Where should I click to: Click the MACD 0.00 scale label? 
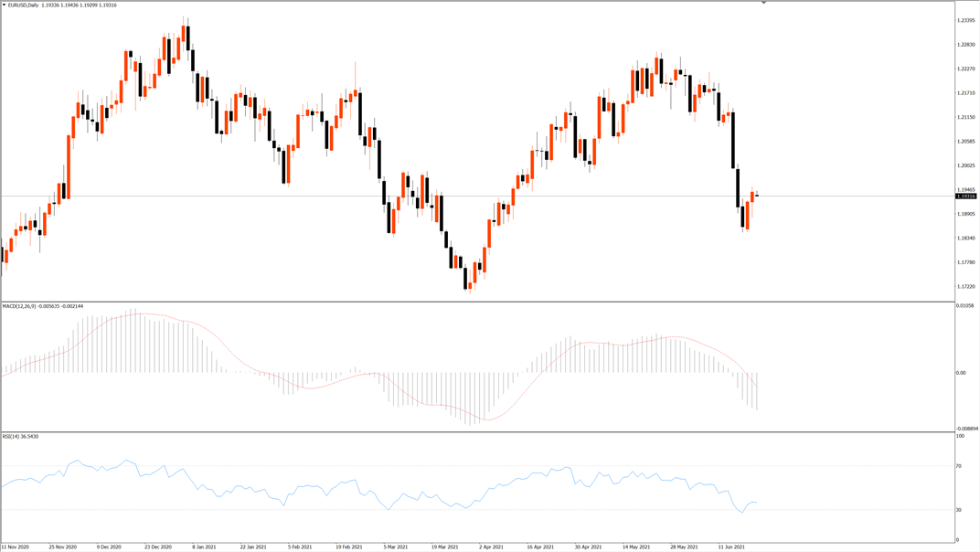(x=961, y=373)
